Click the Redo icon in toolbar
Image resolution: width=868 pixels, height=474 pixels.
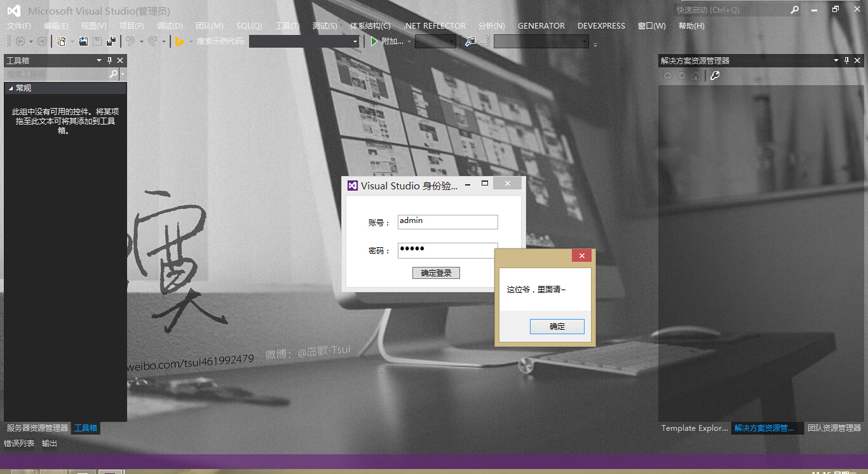(x=153, y=41)
